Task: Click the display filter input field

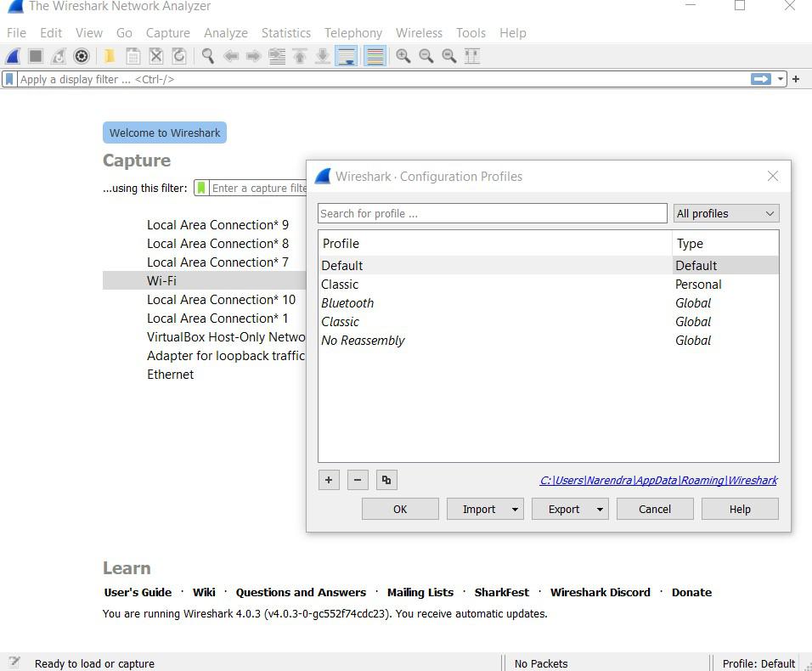Action: 383,79
